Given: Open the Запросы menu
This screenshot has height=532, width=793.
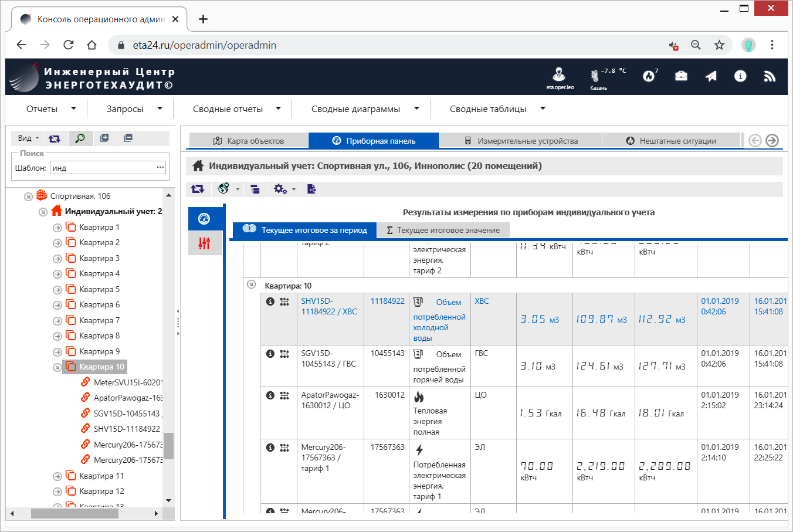Looking at the screenshot, I should 134,109.
